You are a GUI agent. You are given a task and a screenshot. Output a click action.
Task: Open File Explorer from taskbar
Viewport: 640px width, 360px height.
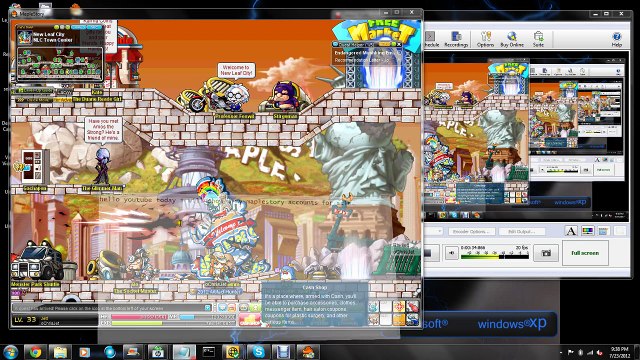click(x=60, y=352)
